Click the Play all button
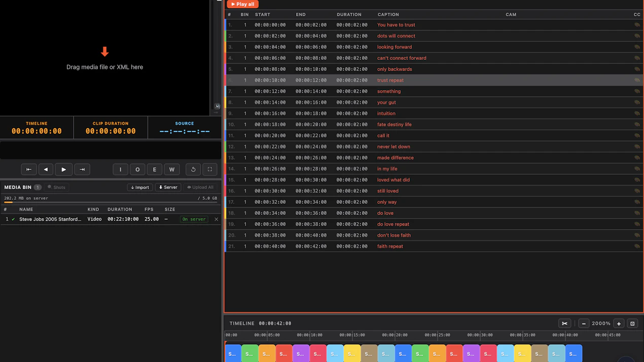Screen dimensions: 644x362 tap(243, 4)
